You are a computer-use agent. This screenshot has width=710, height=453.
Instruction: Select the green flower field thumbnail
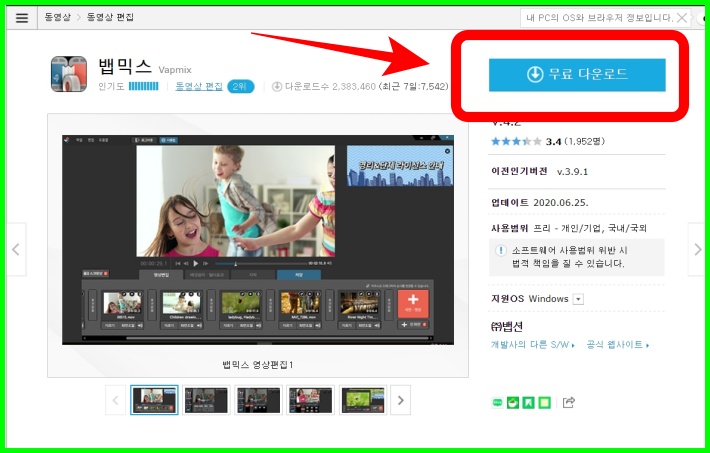pos(363,400)
